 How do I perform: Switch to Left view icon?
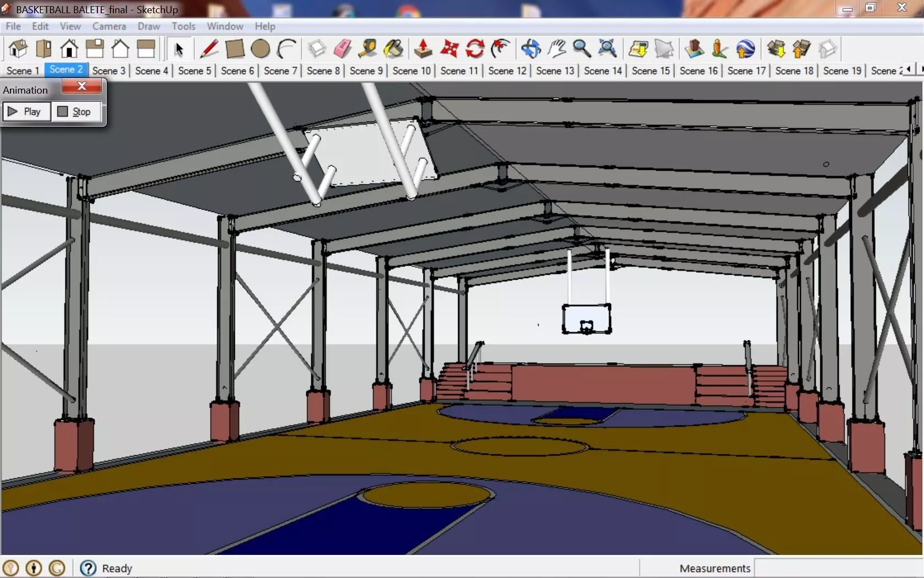[x=146, y=49]
